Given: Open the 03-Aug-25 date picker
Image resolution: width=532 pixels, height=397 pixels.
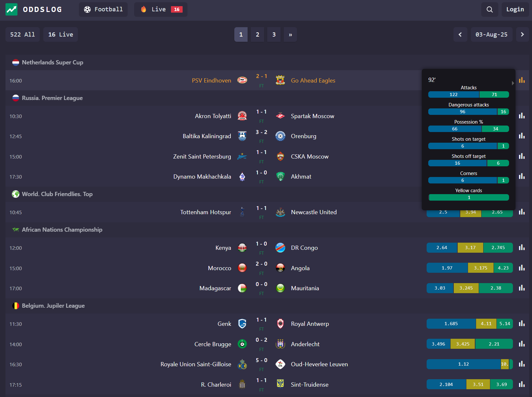Looking at the screenshot, I should coord(491,34).
